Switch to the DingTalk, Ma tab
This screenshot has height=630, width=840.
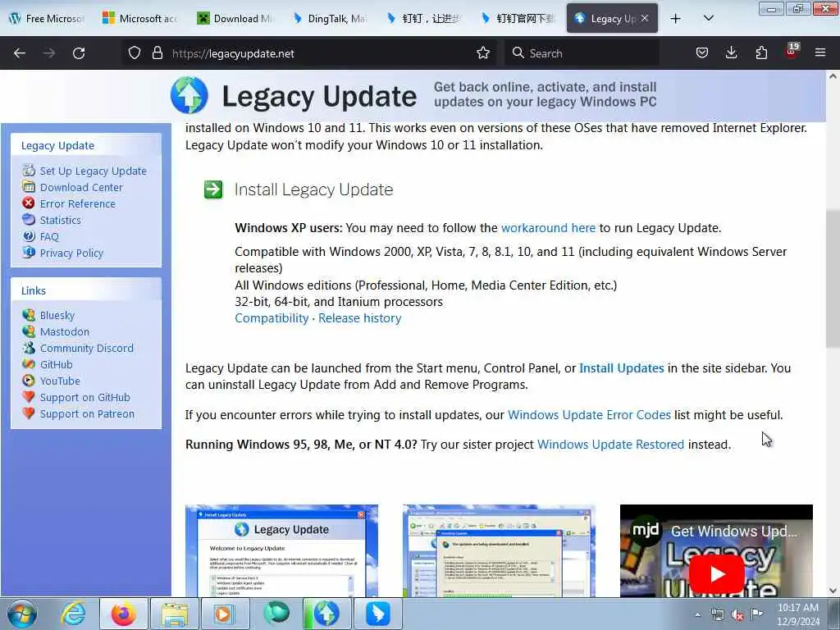pyautogui.click(x=329, y=19)
